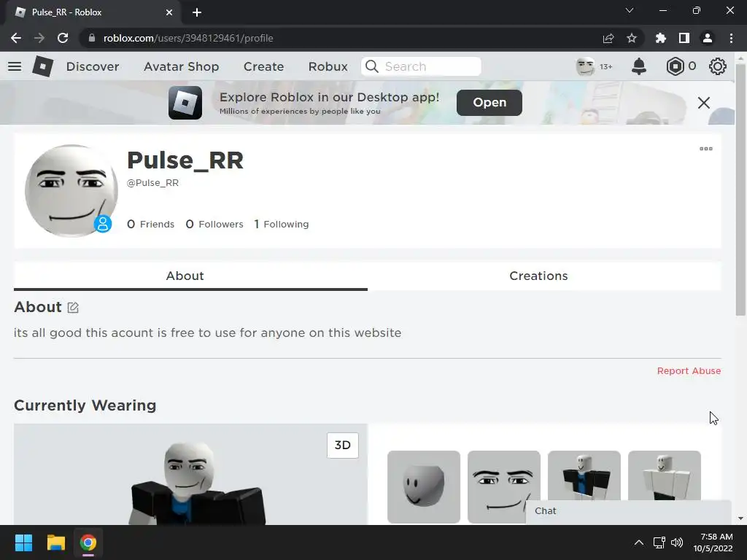Click the large profile avatar picture

(71, 191)
